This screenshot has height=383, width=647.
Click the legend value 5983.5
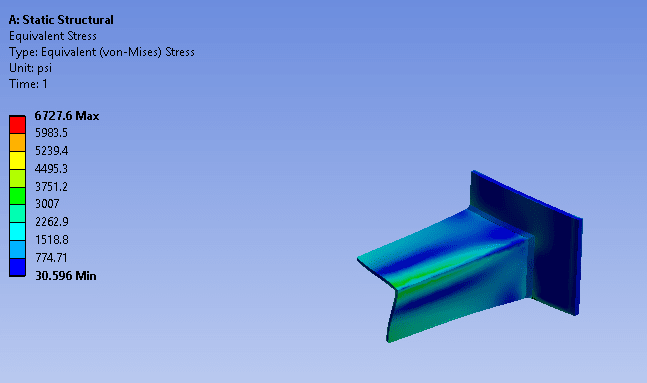[x=51, y=133]
